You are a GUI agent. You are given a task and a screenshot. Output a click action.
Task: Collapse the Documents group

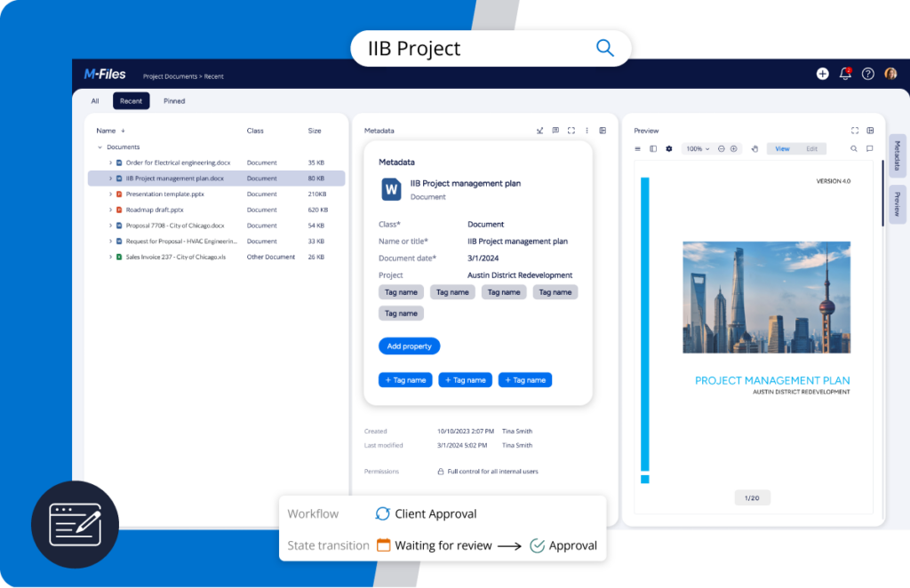(100, 147)
